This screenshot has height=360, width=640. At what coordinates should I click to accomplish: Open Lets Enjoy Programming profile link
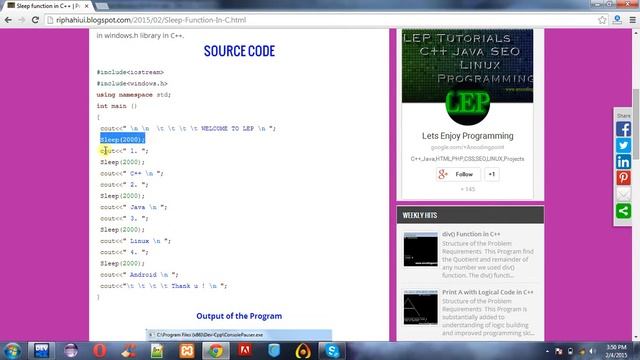pyautogui.click(x=467, y=136)
